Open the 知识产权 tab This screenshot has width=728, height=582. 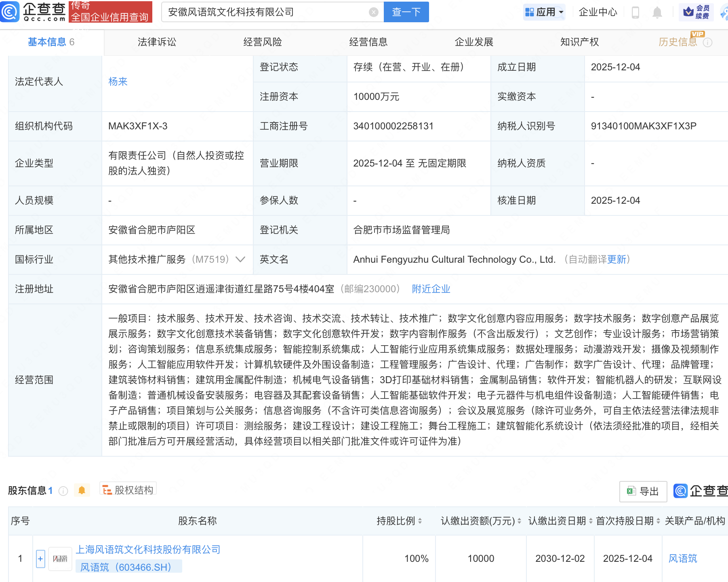pyautogui.click(x=579, y=42)
